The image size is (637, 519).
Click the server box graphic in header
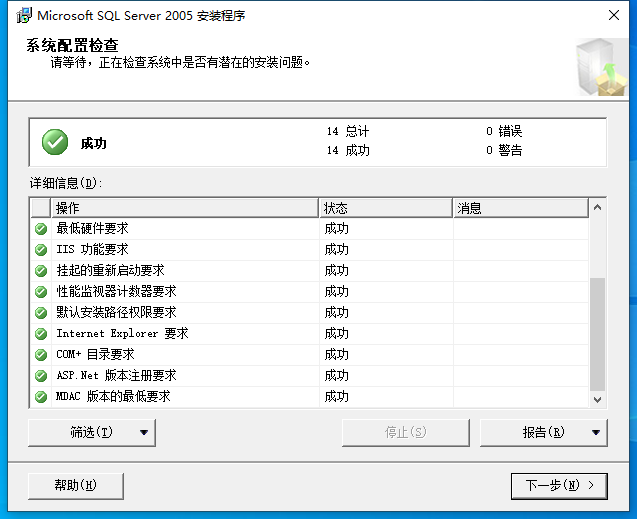click(602, 67)
